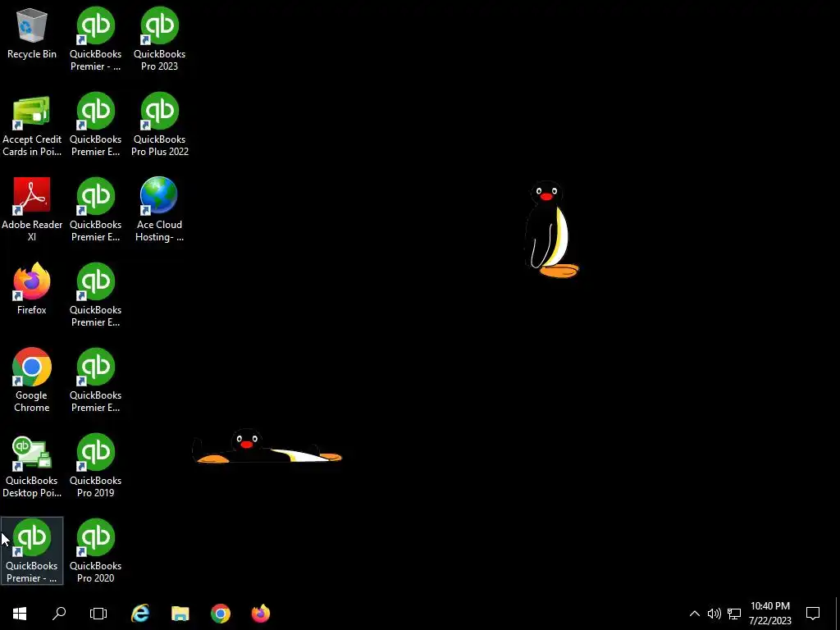Open taskbar Search magnifier
Screen dimensions: 840x630
[x=59, y=614]
